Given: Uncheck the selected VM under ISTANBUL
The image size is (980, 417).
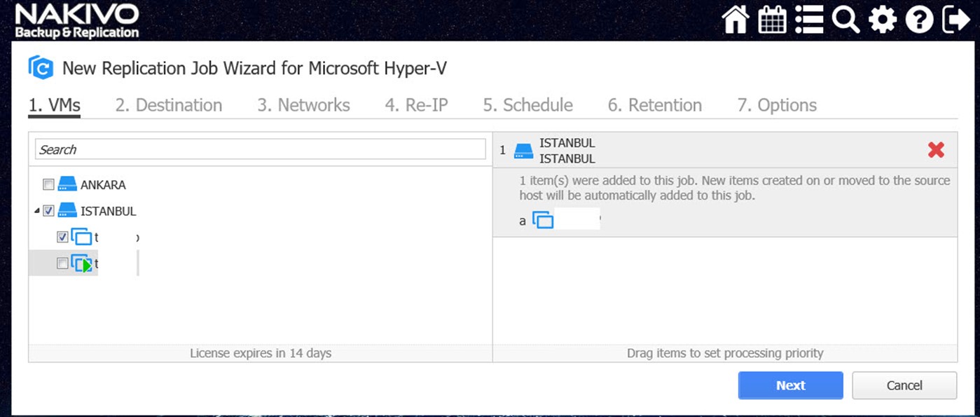Looking at the screenshot, I should click(62, 238).
